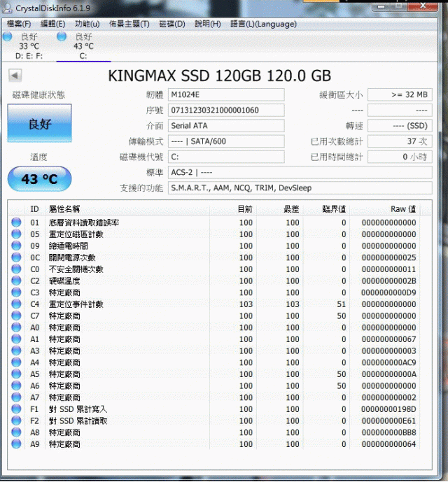Select the 重定位磁區計數 attribute name
Viewport: 448px width, 482px height.
76,234
